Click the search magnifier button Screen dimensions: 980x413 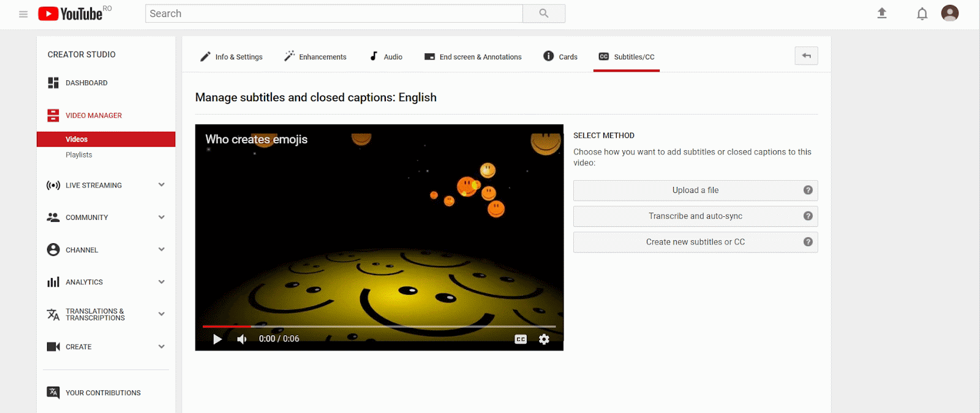543,13
